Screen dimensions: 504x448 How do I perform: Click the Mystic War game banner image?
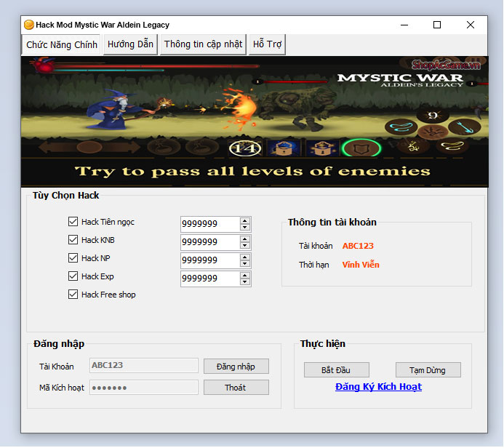[255, 121]
